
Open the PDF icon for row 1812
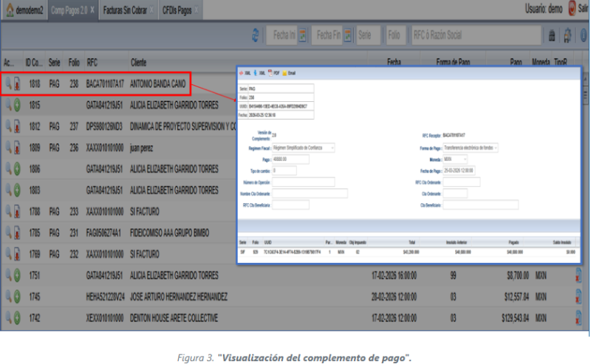(17, 126)
